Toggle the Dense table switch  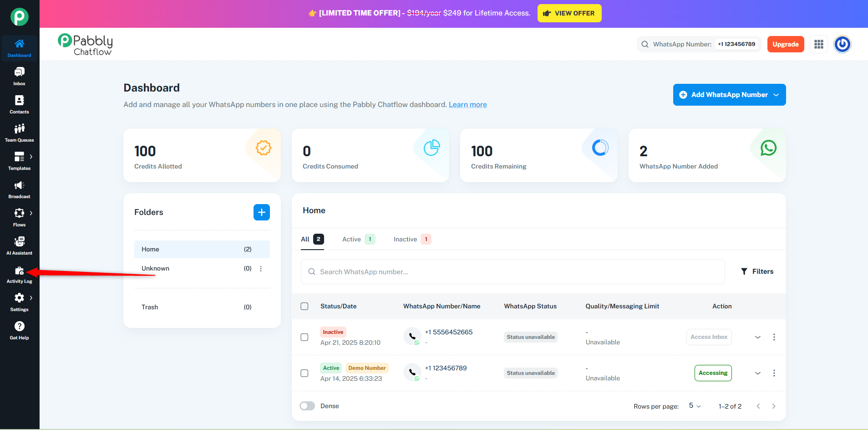pyautogui.click(x=307, y=406)
